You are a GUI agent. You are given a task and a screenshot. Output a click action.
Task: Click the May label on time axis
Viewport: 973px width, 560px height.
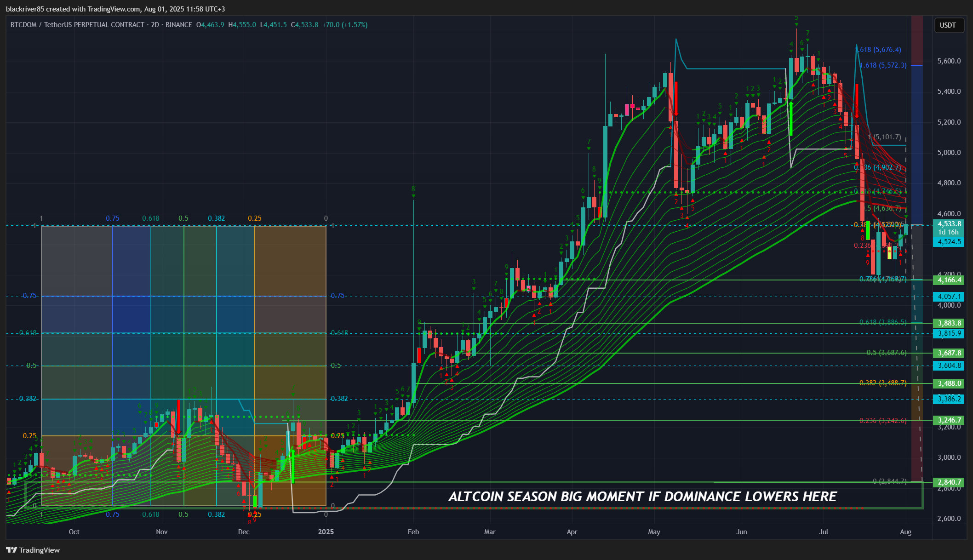point(654,532)
